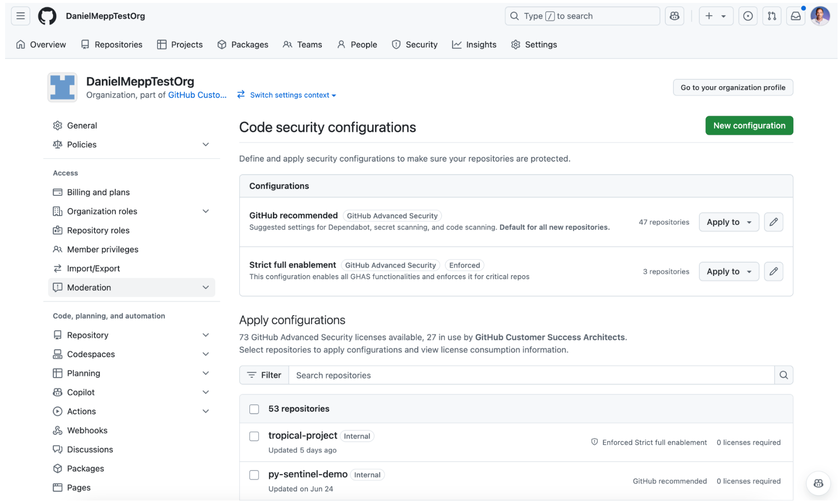The image size is (839, 504).
Task: Click the New configuration button
Action: point(749,125)
